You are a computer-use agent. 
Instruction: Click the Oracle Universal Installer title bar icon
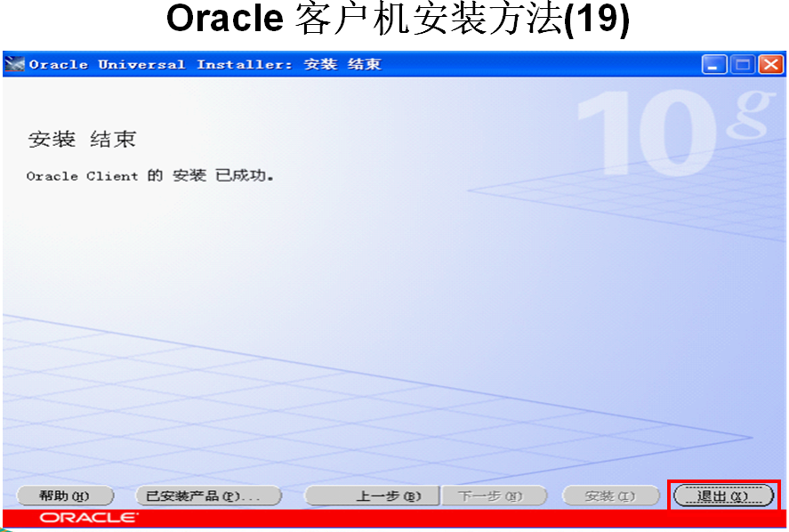coord(14,64)
